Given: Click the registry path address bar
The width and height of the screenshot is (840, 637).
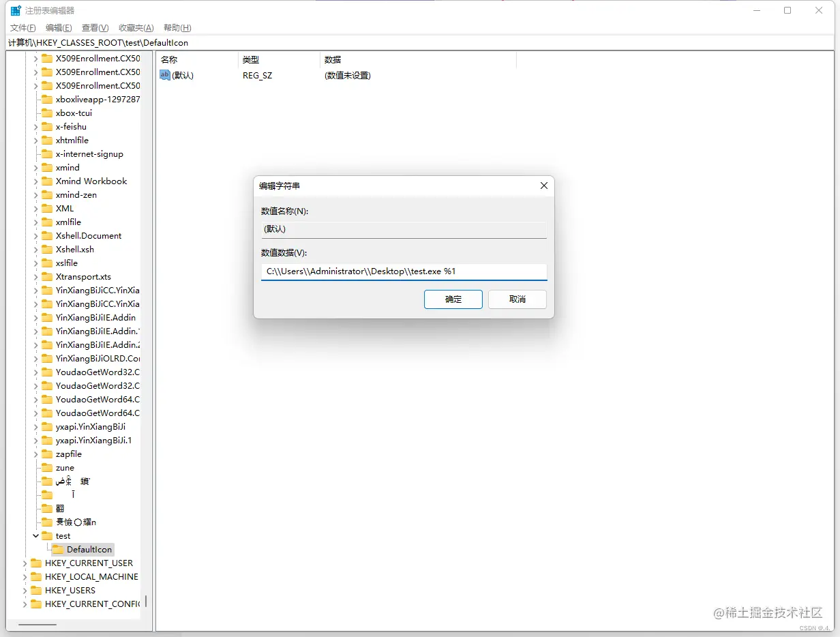Looking at the screenshot, I should pos(420,43).
